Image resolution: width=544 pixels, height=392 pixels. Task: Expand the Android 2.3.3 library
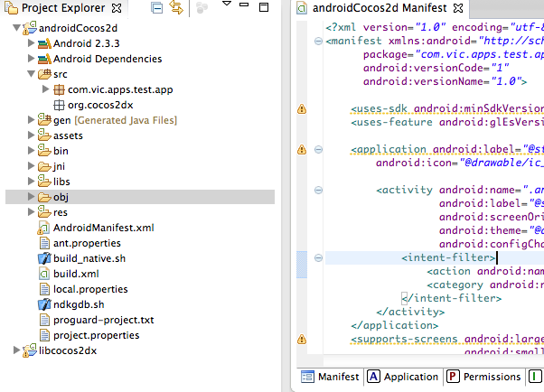[x=31, y=43]
